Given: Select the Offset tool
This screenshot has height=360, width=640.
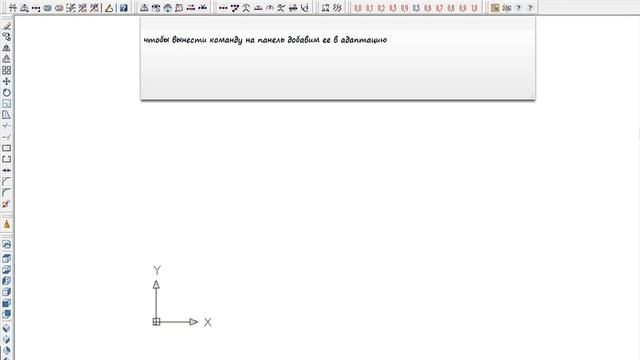Looking at the screenshot, I should (x=7, y=59).
